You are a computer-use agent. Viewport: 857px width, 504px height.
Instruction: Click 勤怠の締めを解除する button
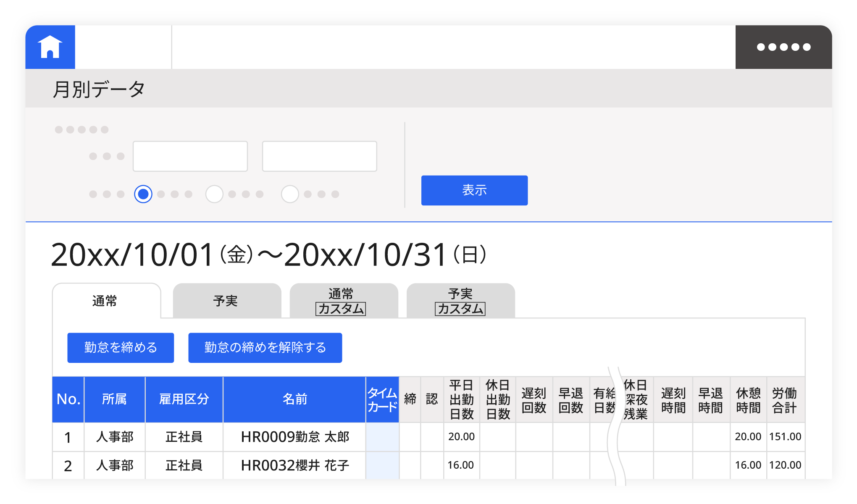(265, 348)
